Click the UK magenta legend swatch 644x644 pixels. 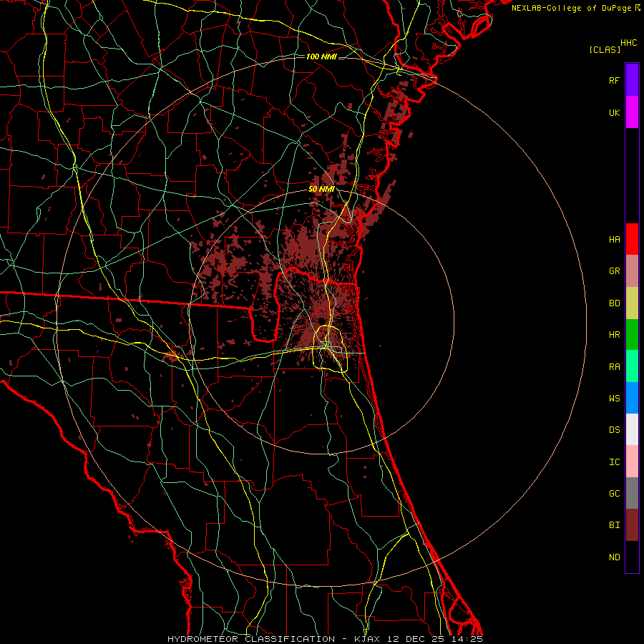click(x=632, y=112)
